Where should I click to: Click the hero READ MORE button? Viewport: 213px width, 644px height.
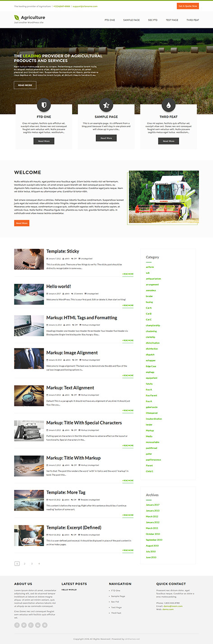25,85
